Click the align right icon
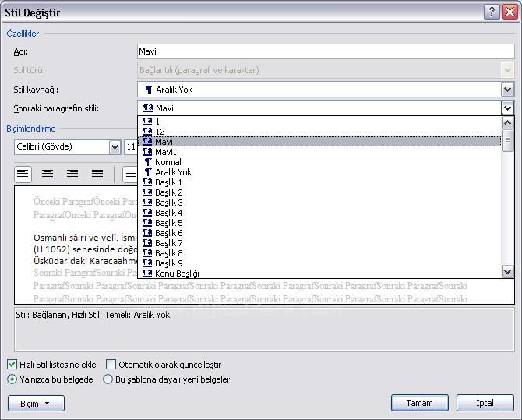522x420 pixels. [x=72, y=174]
